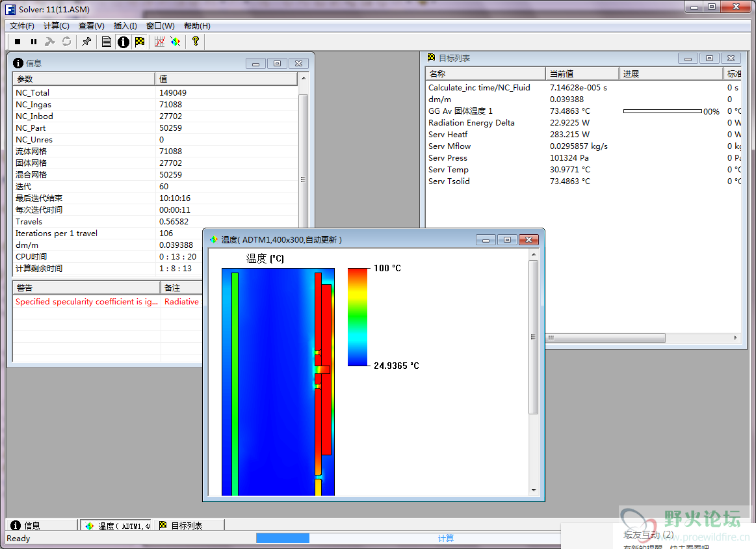Click the temperature color legend bar
Screen dimensions: 756x549
[358, 317]
